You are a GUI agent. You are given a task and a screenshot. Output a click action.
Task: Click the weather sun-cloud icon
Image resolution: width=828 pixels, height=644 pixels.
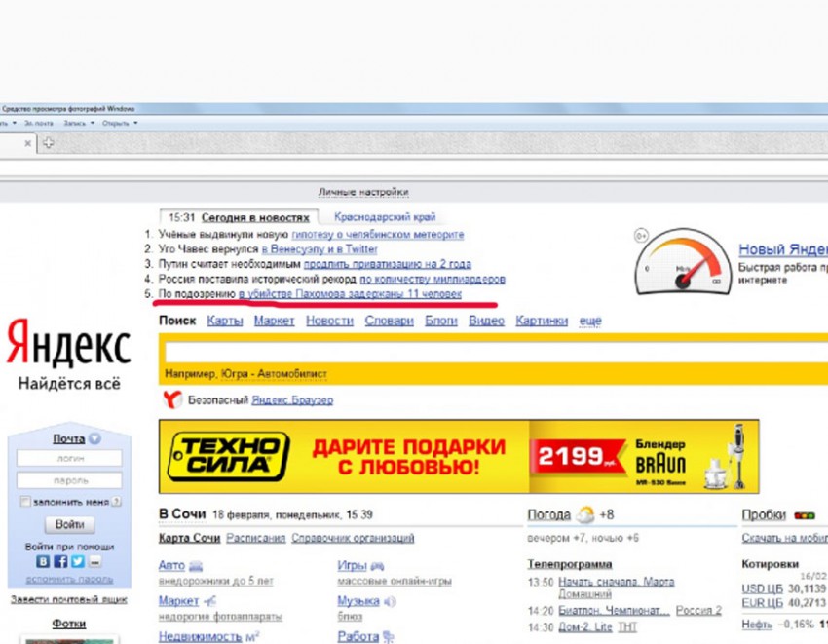584,514
